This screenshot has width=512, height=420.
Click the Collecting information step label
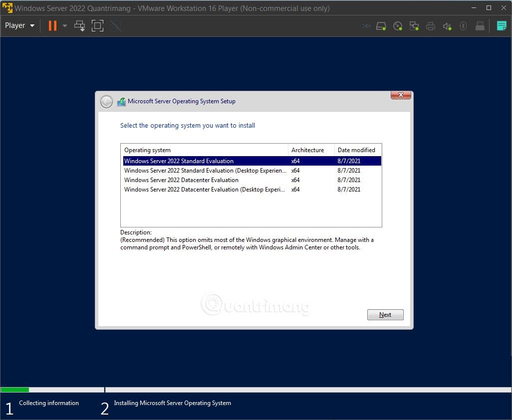pyautogui.click(x=49, y=403)
